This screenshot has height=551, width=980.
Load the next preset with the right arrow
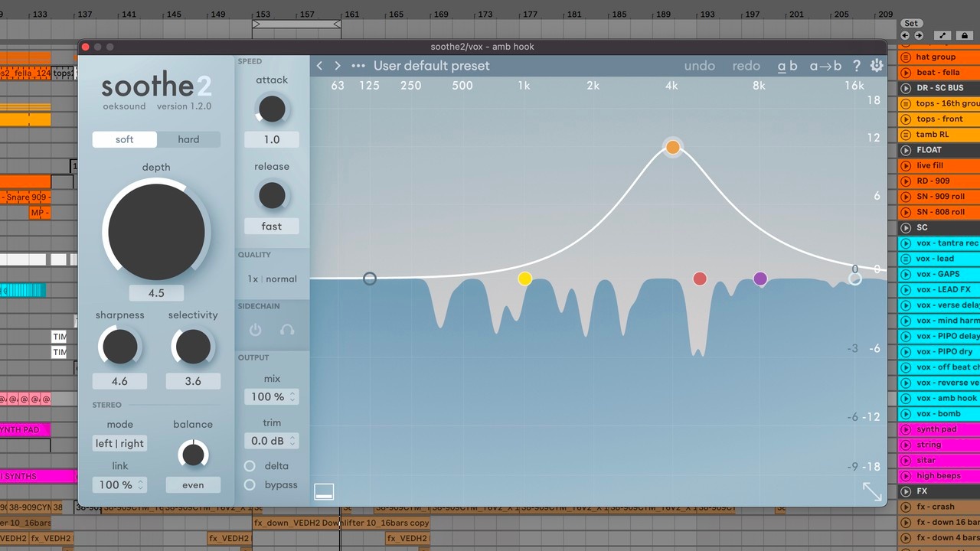tap(338, 66)
